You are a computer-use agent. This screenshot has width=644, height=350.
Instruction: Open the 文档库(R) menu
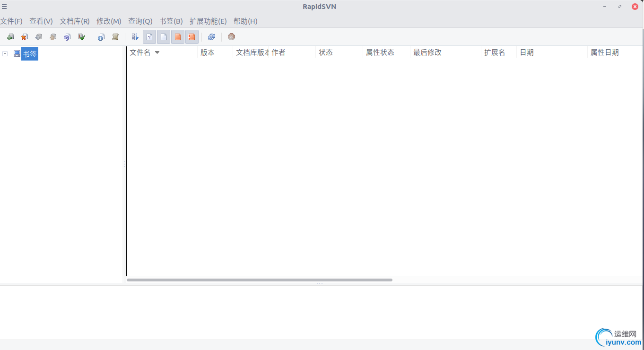point(75,21)
